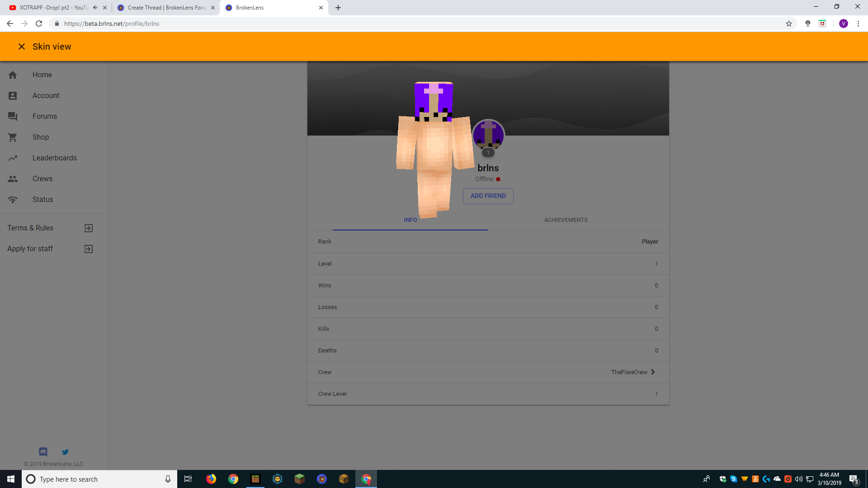Image resolution: width=868 pixels, height=488 pixels.
Task: Click the Offline status text
Action: coord(484,179)
